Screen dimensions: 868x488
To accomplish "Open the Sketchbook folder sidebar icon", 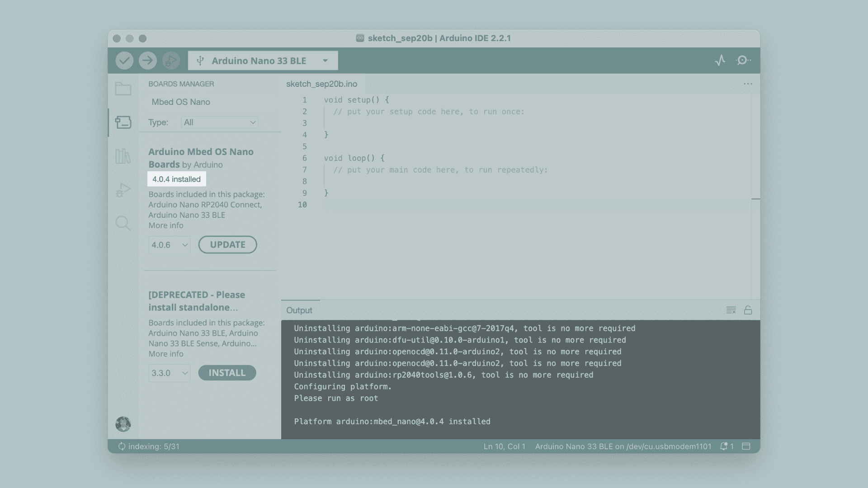I will click(123, 89).
